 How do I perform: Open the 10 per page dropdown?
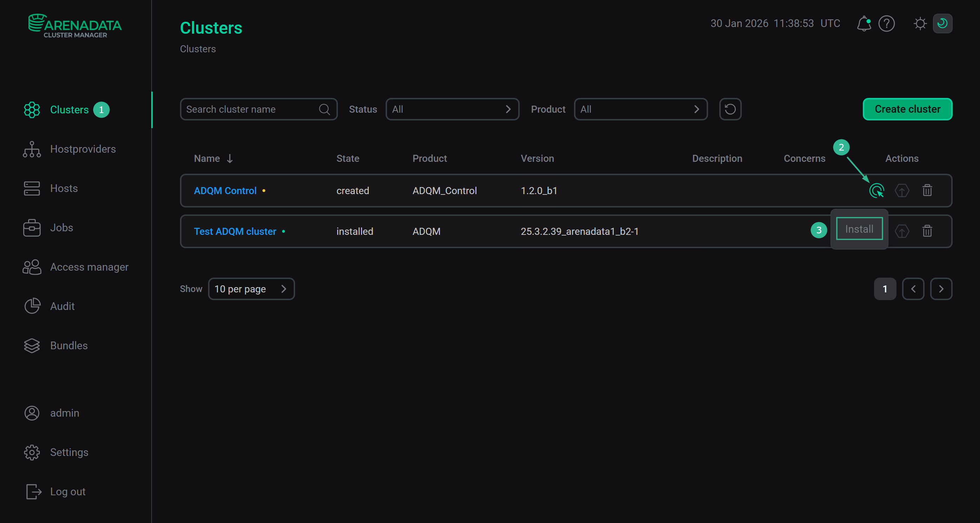tap(251, 289)
